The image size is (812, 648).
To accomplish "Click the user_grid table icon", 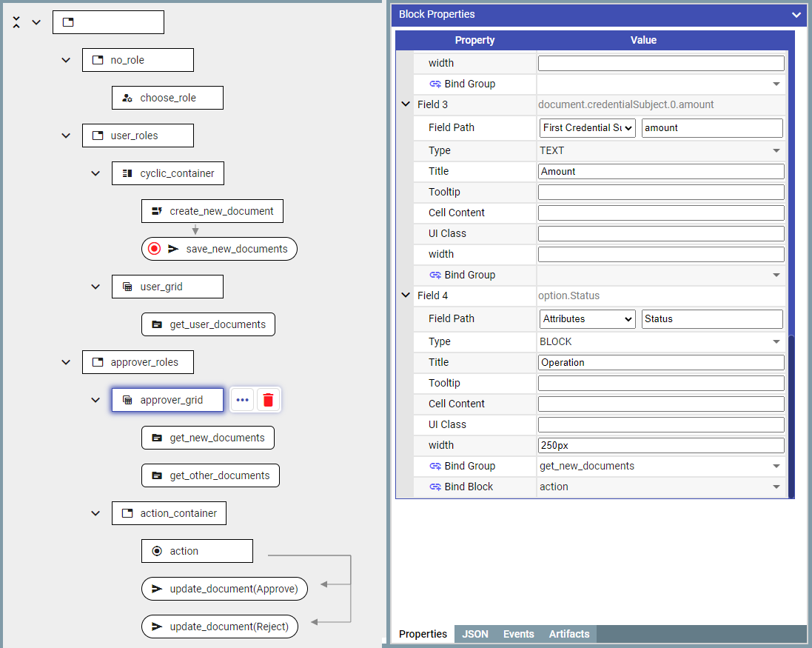I will pos(127,287).
